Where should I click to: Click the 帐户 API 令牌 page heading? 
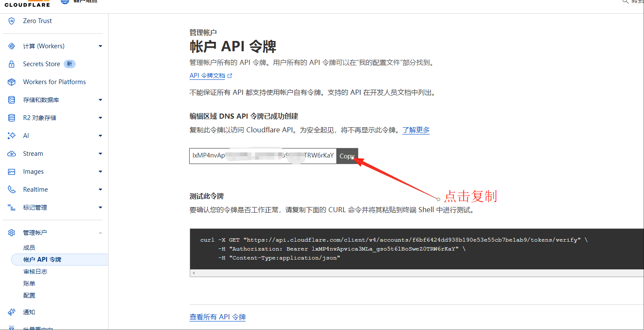[x=233, y=47]
